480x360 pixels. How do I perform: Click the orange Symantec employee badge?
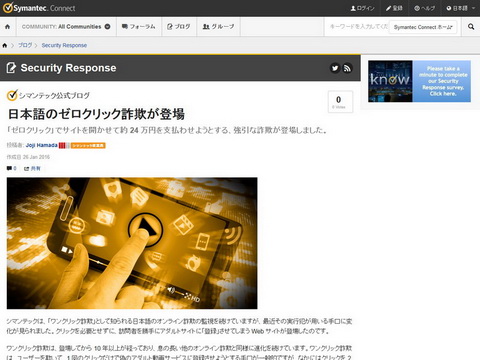tap(88, 146)
